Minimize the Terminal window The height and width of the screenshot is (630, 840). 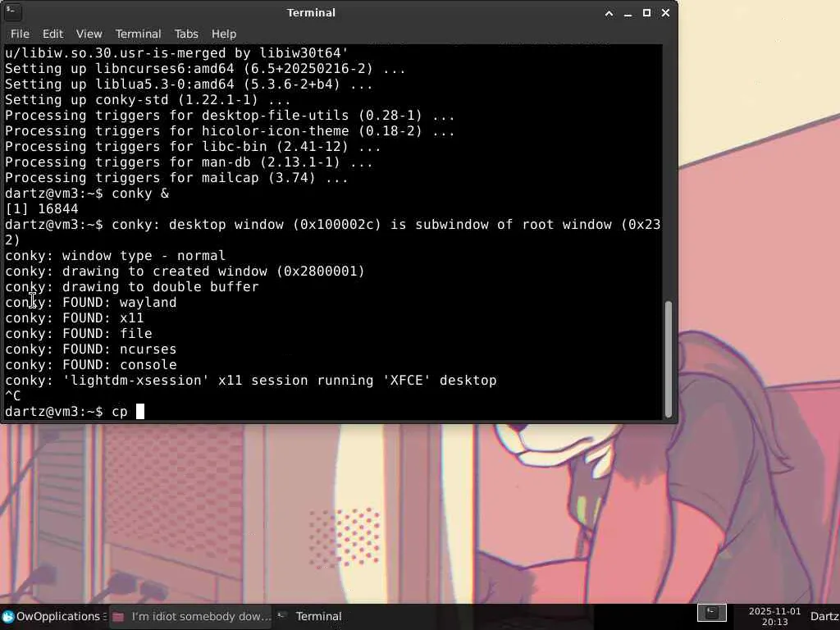coord(628,13)
